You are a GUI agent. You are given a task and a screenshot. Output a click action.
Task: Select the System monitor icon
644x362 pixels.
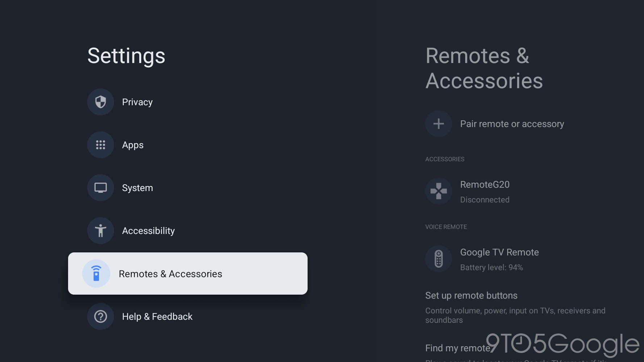[100, 188]
